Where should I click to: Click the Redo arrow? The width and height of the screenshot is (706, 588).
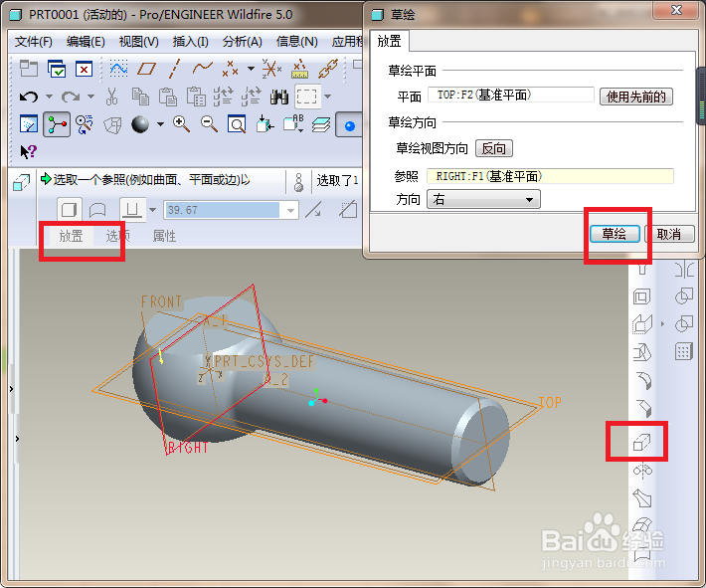(x=71, y=97)
